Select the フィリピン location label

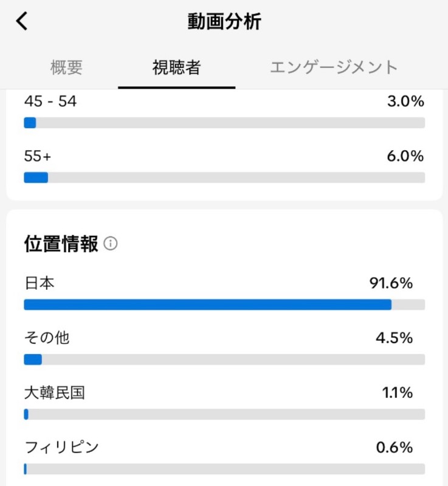coord(61,447)
